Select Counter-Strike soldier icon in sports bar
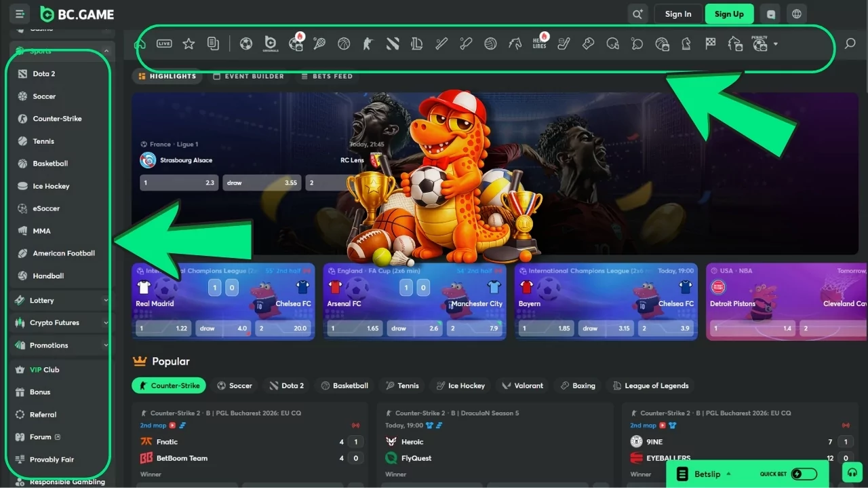Screen dimensions: 868x488 click(368, 43)
